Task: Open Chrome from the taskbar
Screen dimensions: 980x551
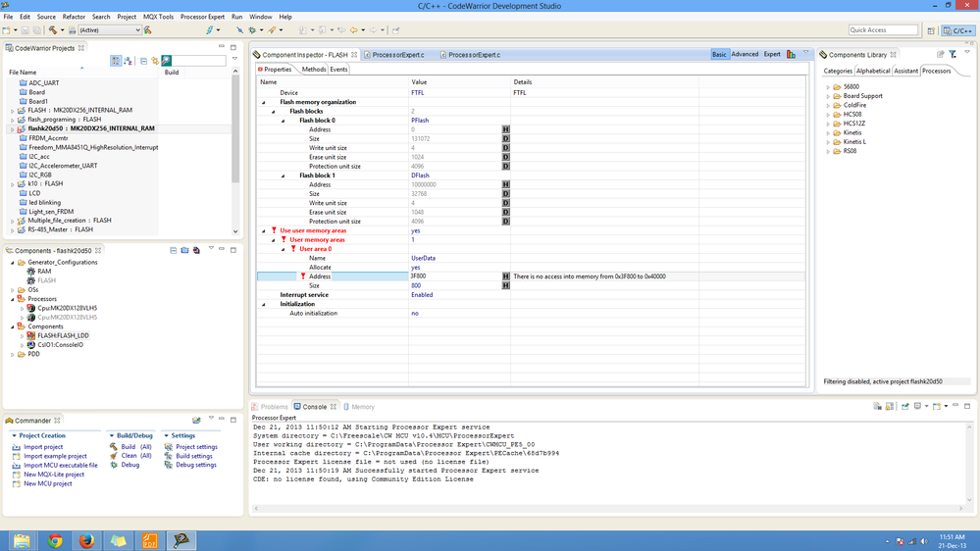Action: pos(55,540)
